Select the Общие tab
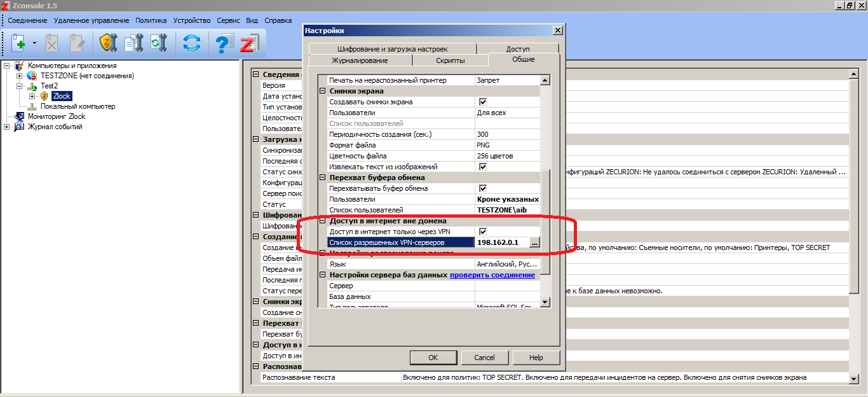 coord(524,59)
